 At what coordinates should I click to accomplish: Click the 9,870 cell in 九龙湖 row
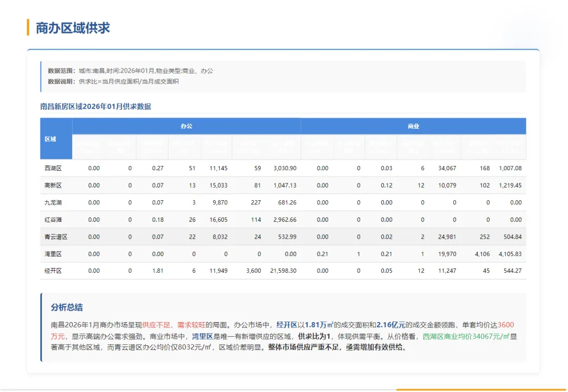tap(220, 202)
